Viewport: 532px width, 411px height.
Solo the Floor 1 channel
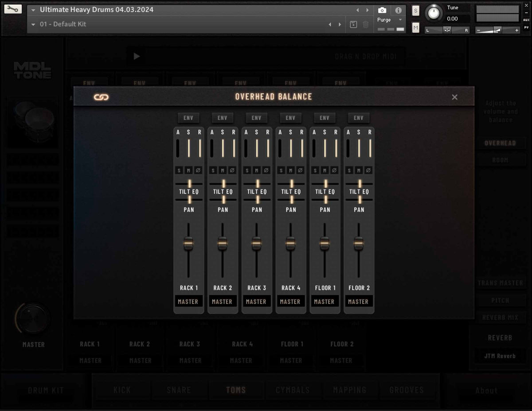click(x=315, y=170)
